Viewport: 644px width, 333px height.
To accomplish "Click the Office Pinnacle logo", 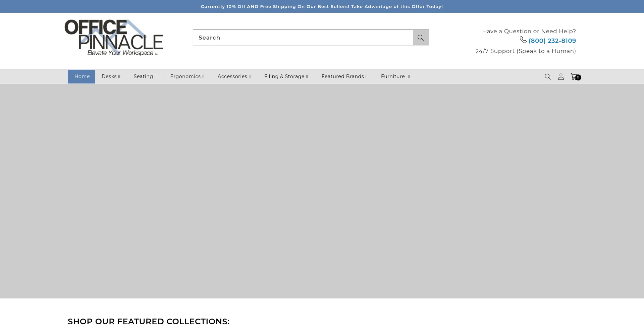I will point(114,38).
